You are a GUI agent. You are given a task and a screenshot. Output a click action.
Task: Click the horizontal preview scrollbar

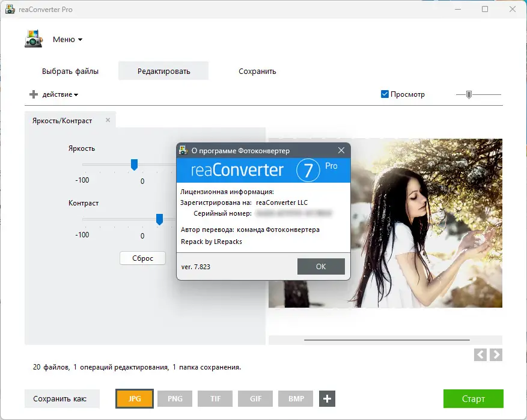(386, 340)
